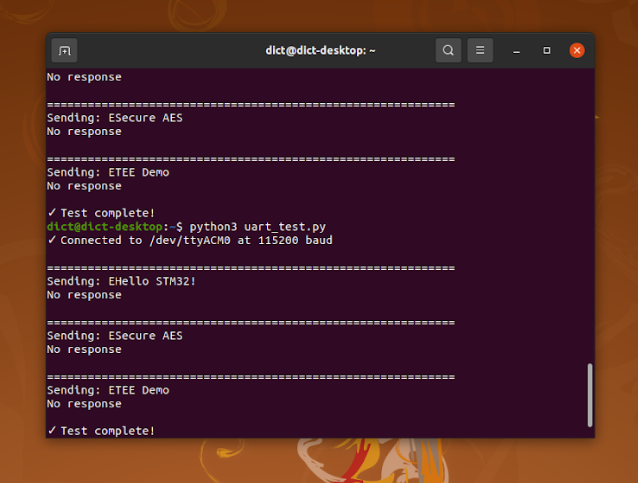Click the topmost 'No response' line
This screenshot has height=483, width=638.
(x=84, y=77)
